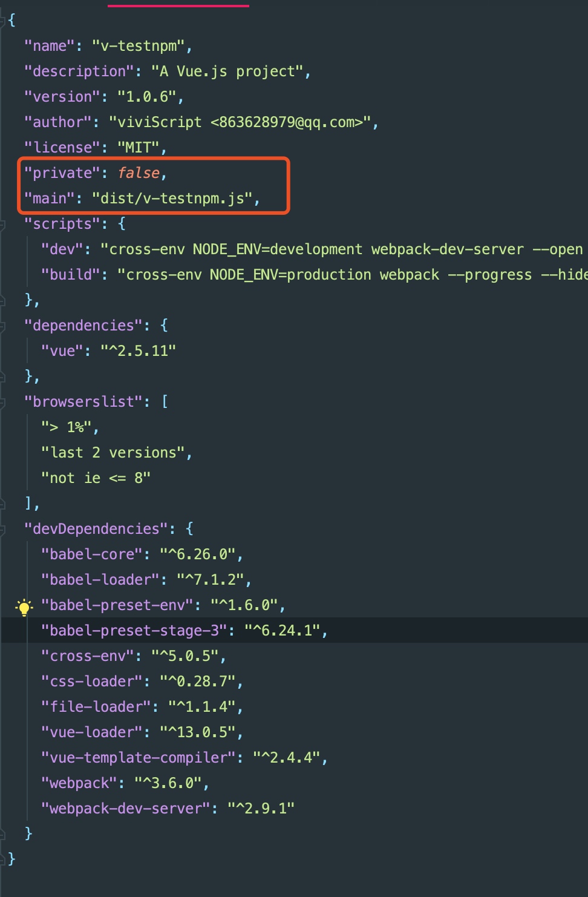Click the "^0.28.7" css-loader version
Viewport: 588px width, 897px height.
pos(198,682)
